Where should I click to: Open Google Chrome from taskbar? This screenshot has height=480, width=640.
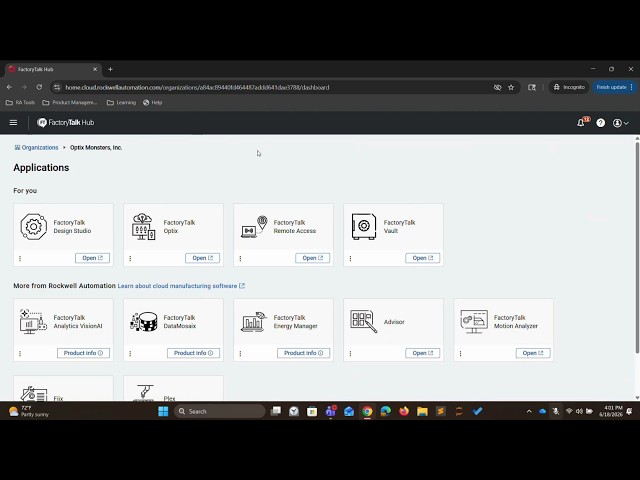pyautogui.click(x=367, y=411)
